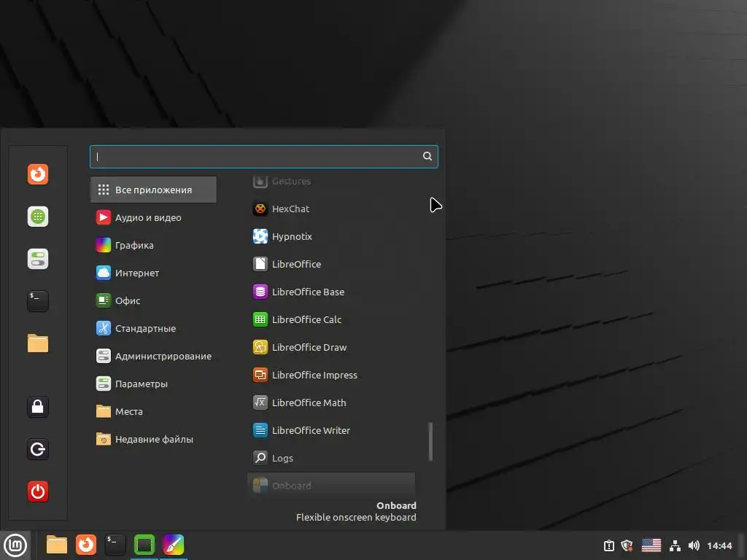
Task: Select the Стандартные category
Action: pos(153,328)
